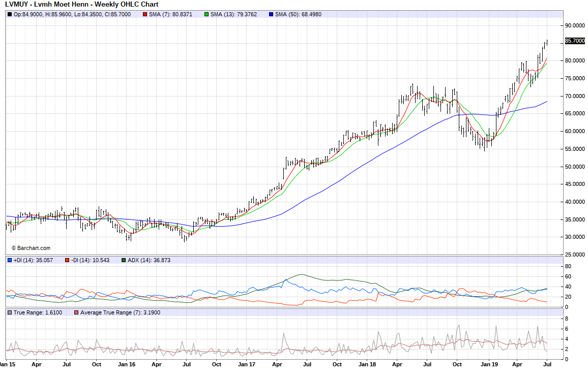Click the 45.0000 price axis label
This screenshot has height=380, width=588.
[575, 184]
